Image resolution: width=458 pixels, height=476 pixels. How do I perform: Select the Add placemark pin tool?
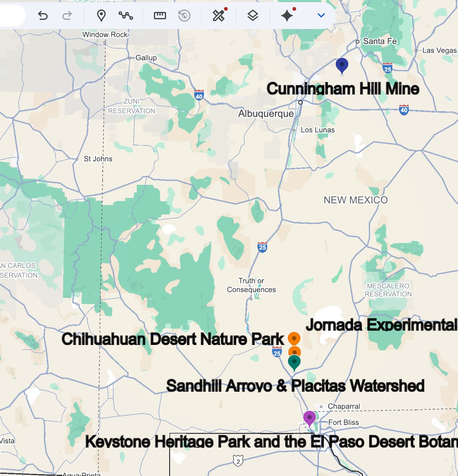click(x=101, y=15)
